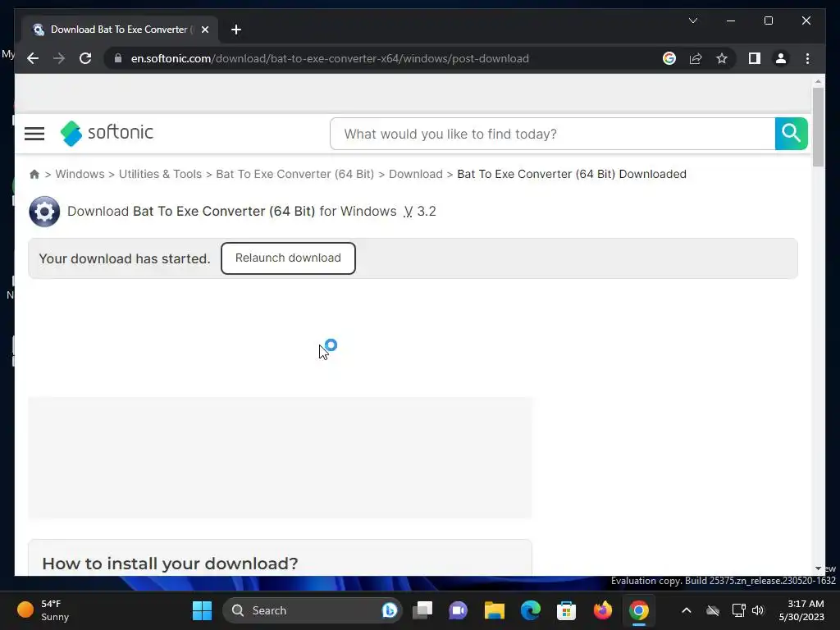Viewport: 840px width, 630px height.
Task: Click the search field 'What would you like to find today?'
Action: [552, 134]
